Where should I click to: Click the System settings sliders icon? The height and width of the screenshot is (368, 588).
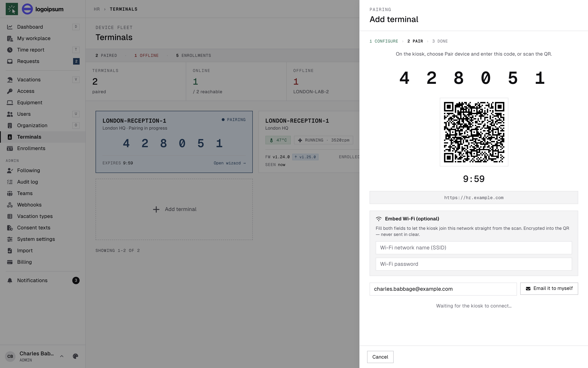pyautogui.click(x=10, y=239)
